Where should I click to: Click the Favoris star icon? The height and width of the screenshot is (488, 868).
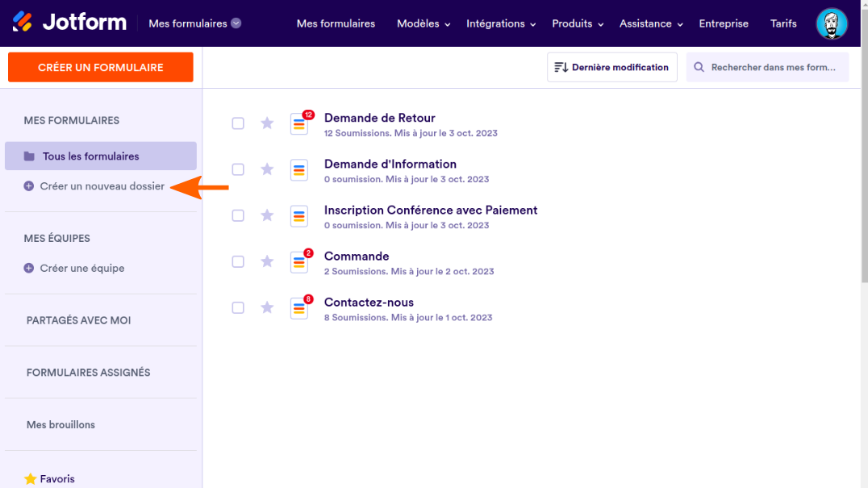pyautogui.click(x=31, y=478)
